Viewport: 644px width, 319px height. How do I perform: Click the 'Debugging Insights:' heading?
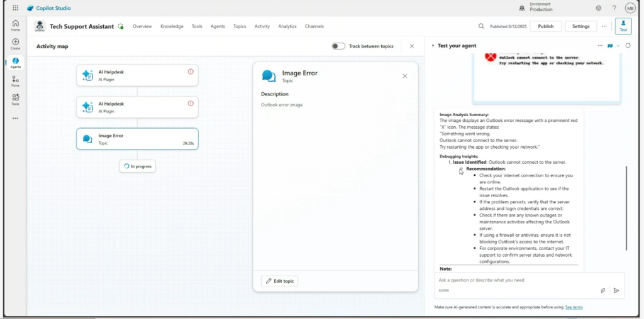click(x=458, y=156)
